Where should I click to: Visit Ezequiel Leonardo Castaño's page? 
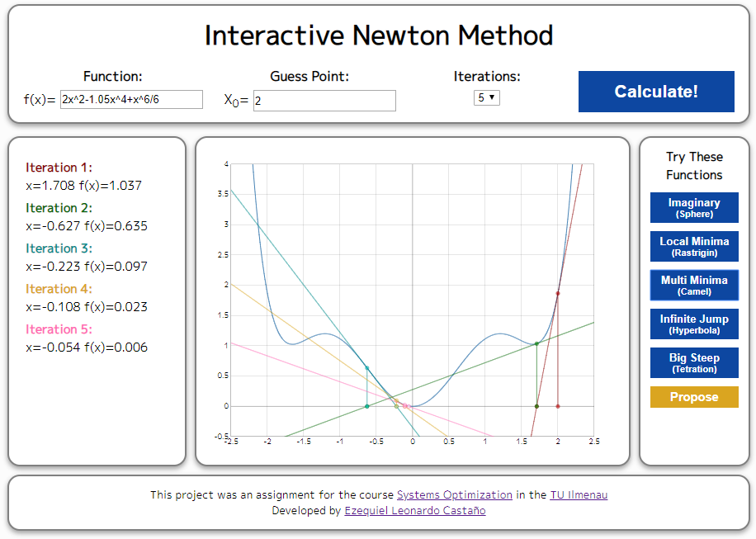click(414, 510)
